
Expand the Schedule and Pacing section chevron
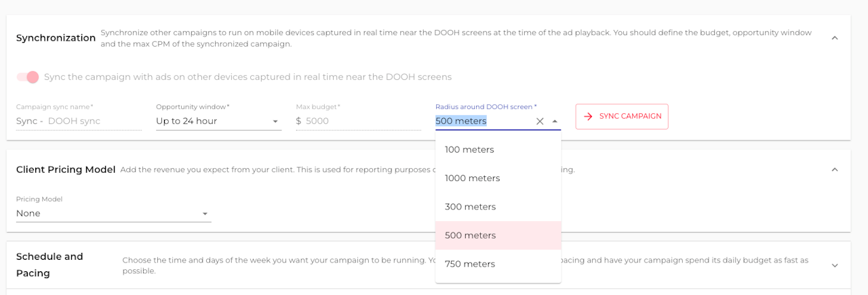(835, 265)
